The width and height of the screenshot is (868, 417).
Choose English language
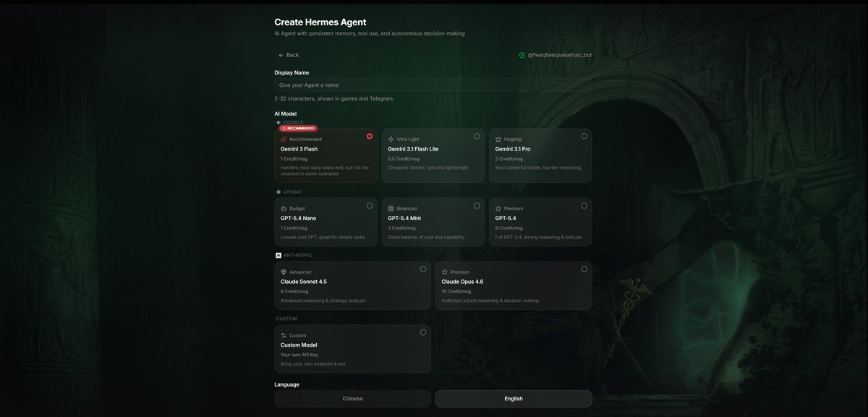click(514, 399)
